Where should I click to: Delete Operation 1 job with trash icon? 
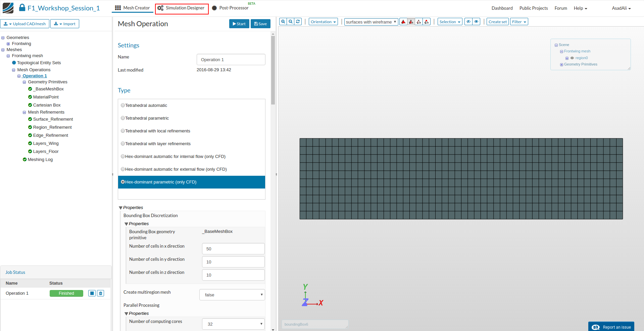pos(100,293)
